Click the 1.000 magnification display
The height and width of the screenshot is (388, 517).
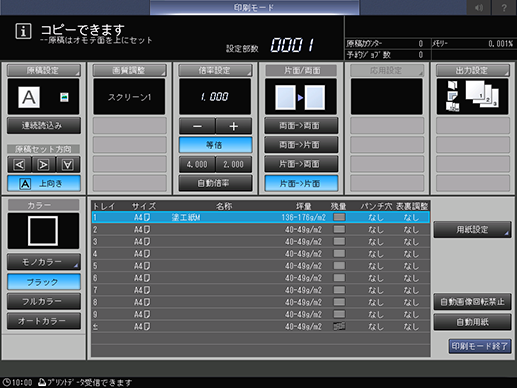tap(215, 97)
